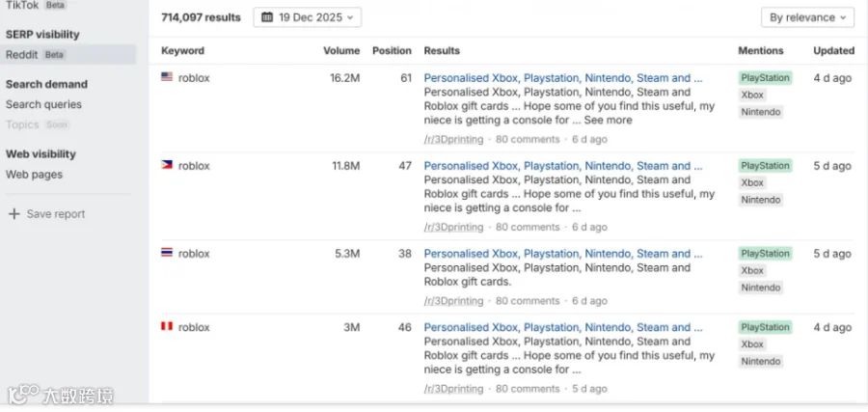Open /r/3Dprinting subreddit link in second row
The height and width of the screenshot is (412, 868).
point(453,227)
